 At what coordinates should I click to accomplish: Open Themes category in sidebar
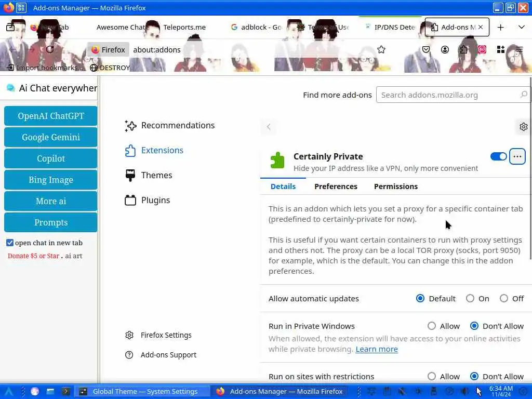click(x=149, y=175)
